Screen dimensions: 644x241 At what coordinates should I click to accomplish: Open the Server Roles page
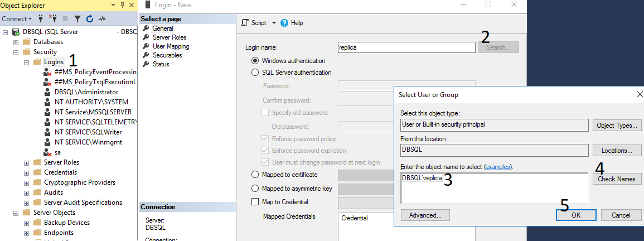pyautogui.click(x=170, y=37)
